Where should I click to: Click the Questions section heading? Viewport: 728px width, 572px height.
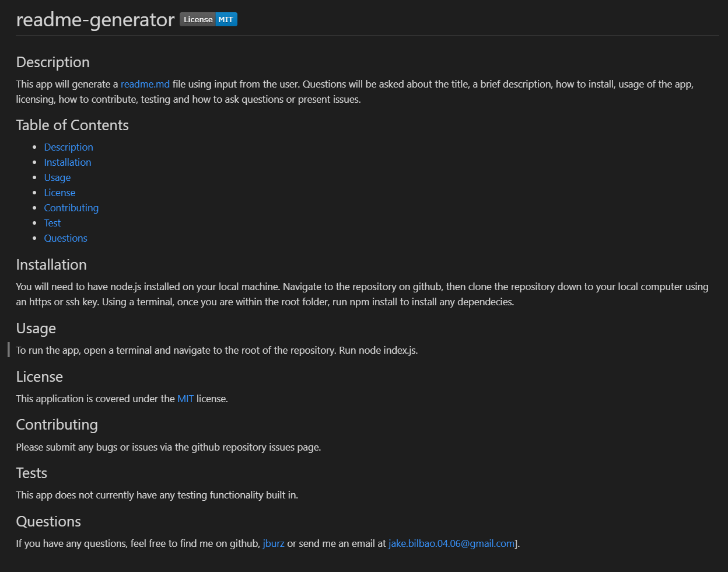48,522
